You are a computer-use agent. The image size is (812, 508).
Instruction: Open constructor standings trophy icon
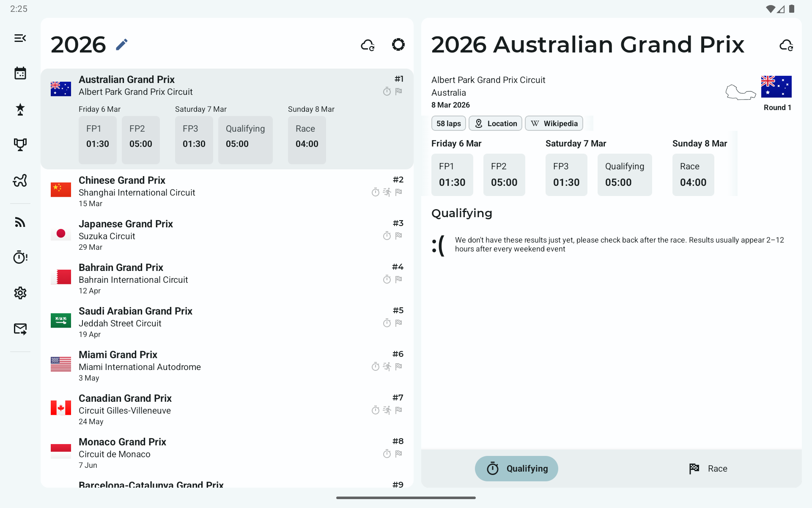pyautogui.click(x=20, y=145)
